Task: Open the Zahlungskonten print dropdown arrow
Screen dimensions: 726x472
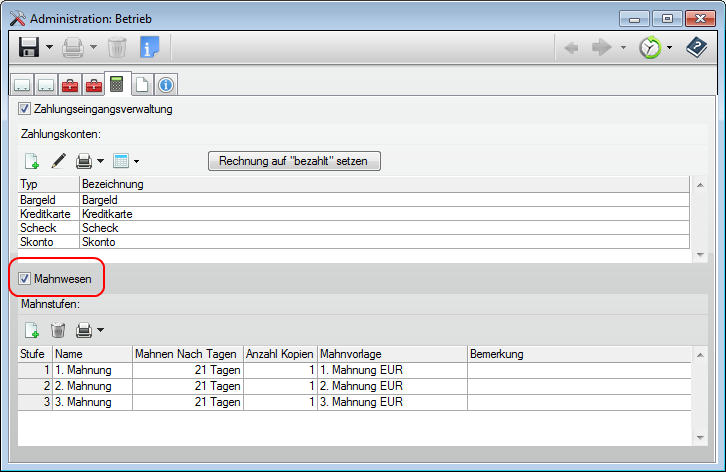Action: [x=101, y=161]
